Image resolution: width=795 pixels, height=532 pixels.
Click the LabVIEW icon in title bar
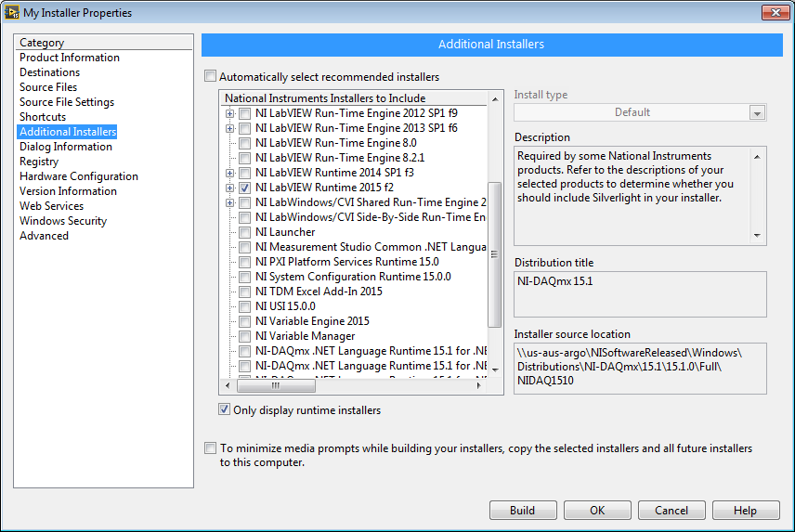pos(12,12)
